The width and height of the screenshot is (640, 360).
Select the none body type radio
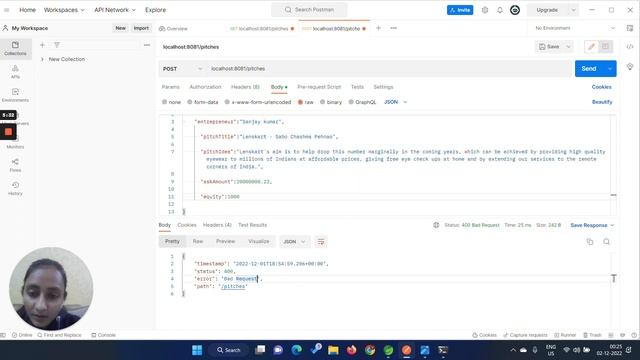point(164,102)
